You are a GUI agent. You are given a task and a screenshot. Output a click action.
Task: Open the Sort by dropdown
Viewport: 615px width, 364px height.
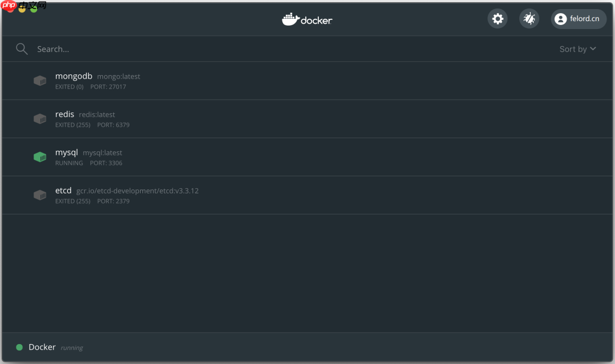point(577,49)
